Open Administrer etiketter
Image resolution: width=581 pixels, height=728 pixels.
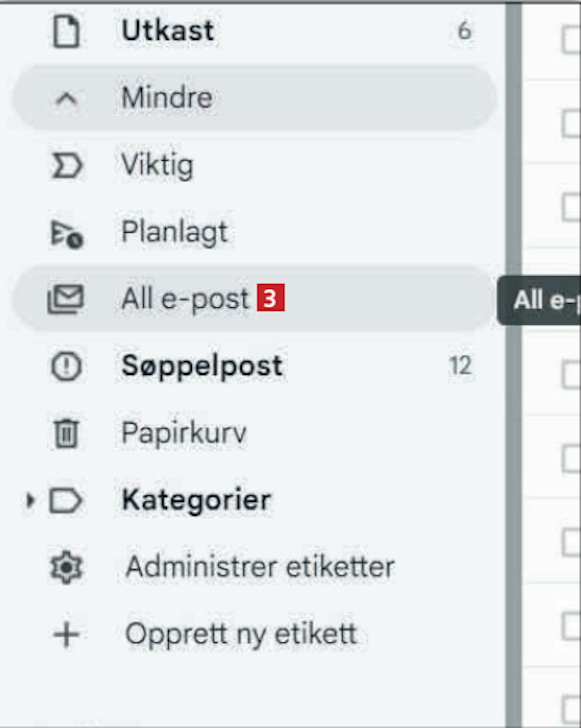click(260, 567)
